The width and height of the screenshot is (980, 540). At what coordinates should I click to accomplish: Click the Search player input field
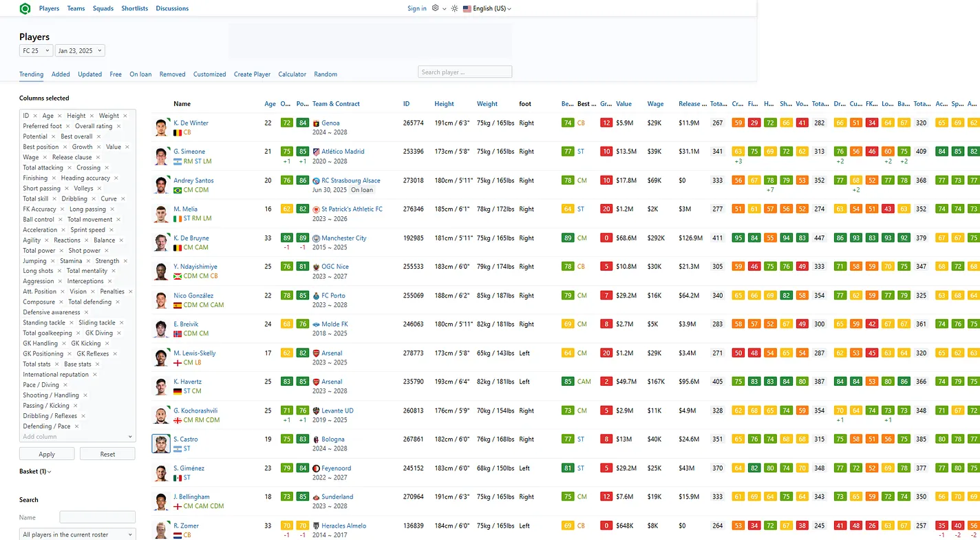pos(465,72)
